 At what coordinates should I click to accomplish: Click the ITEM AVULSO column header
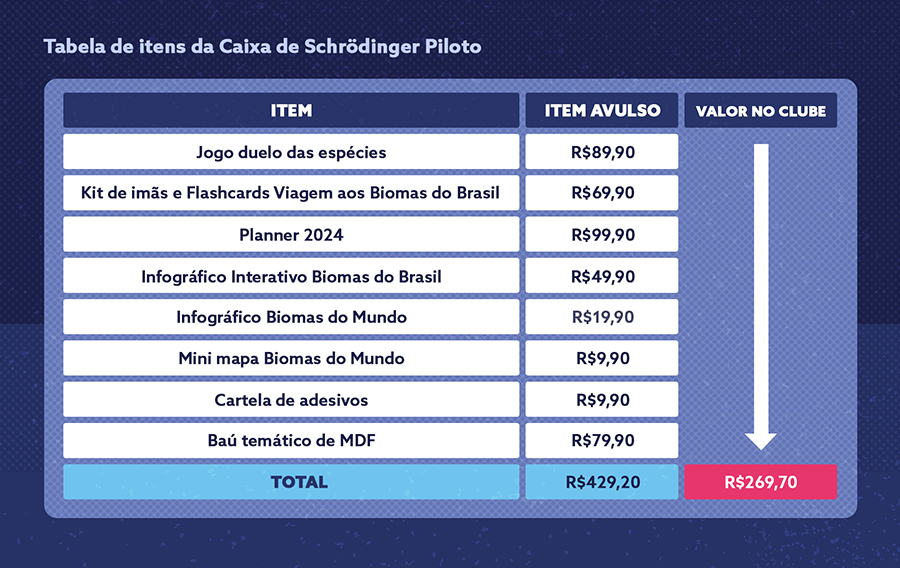602,111
